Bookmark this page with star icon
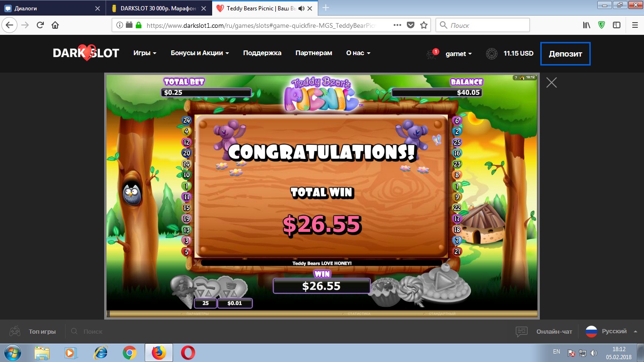 pos(424,25)
